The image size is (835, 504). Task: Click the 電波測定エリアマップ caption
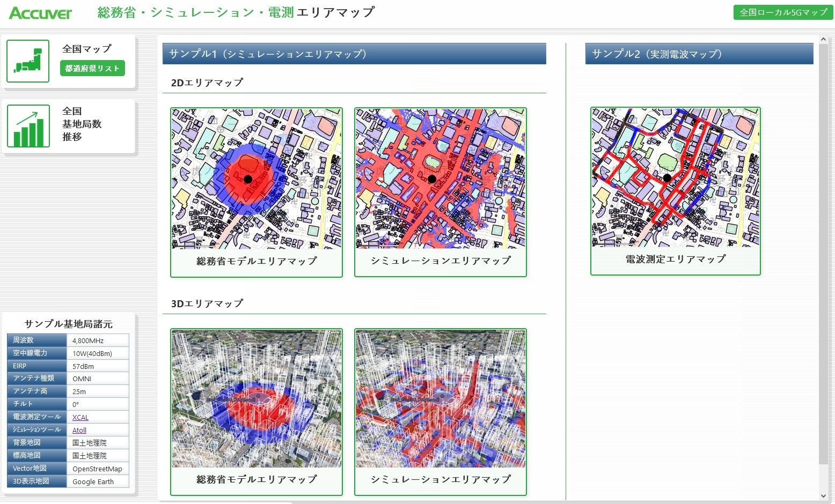676,260
